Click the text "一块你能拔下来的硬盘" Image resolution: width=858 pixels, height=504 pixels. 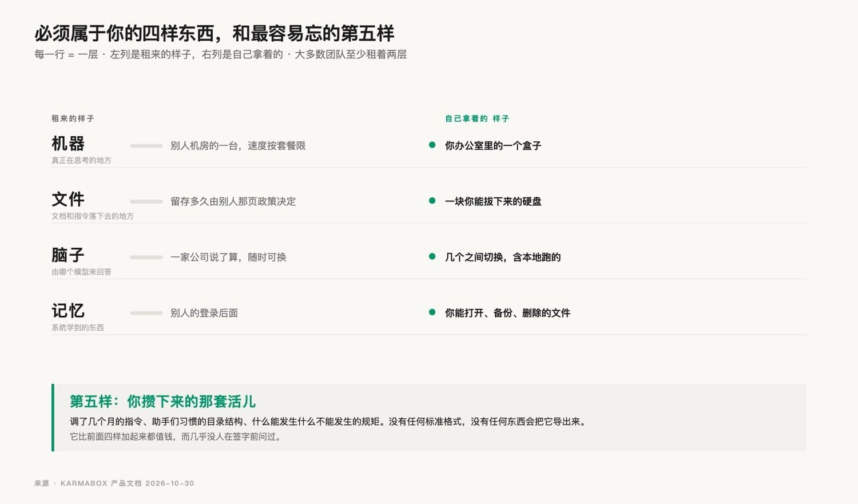[x=493, y=201]
